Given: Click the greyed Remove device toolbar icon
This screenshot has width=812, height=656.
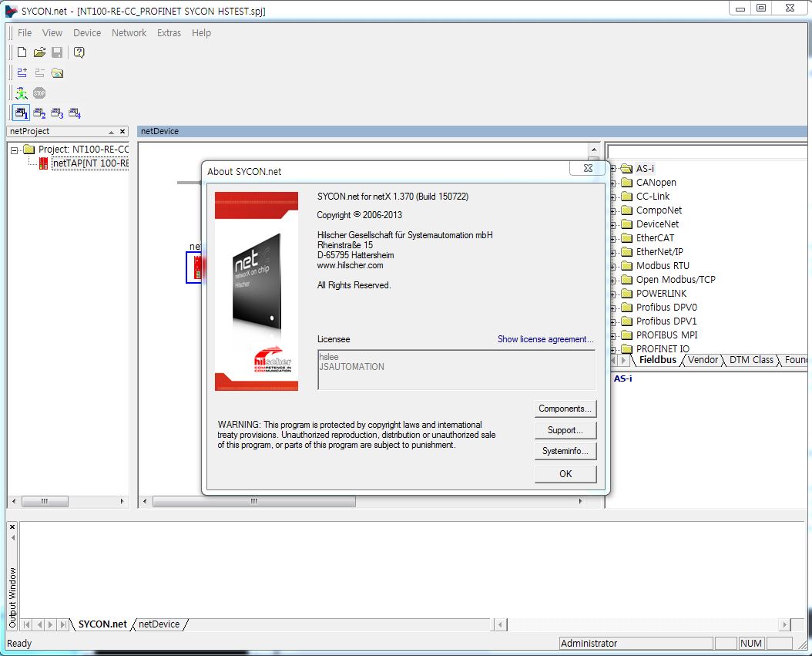Looking at the screenshot, I should coord(39,73).
